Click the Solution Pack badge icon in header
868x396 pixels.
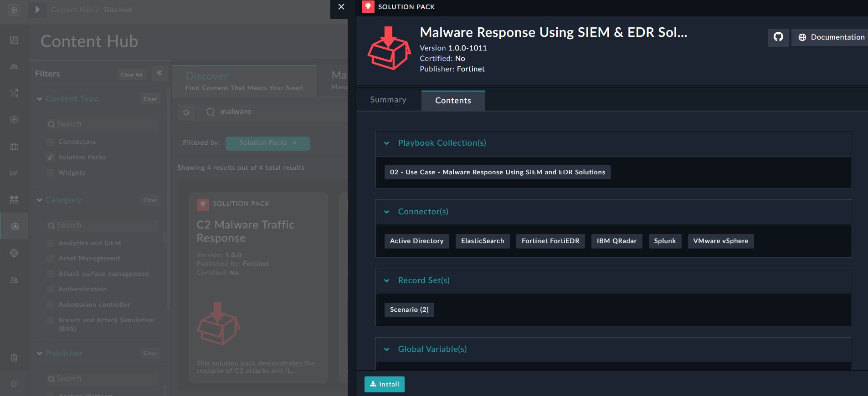coord(368,7)
